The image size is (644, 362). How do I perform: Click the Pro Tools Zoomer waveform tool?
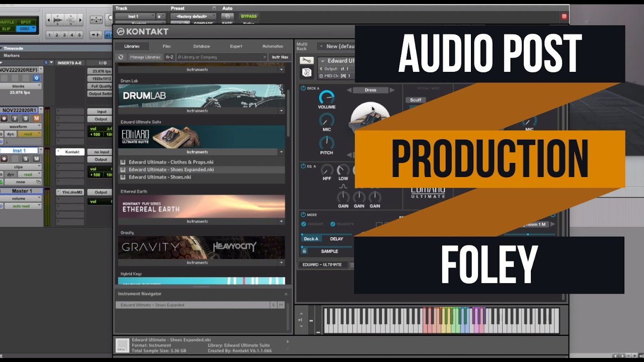pos(58,20)
